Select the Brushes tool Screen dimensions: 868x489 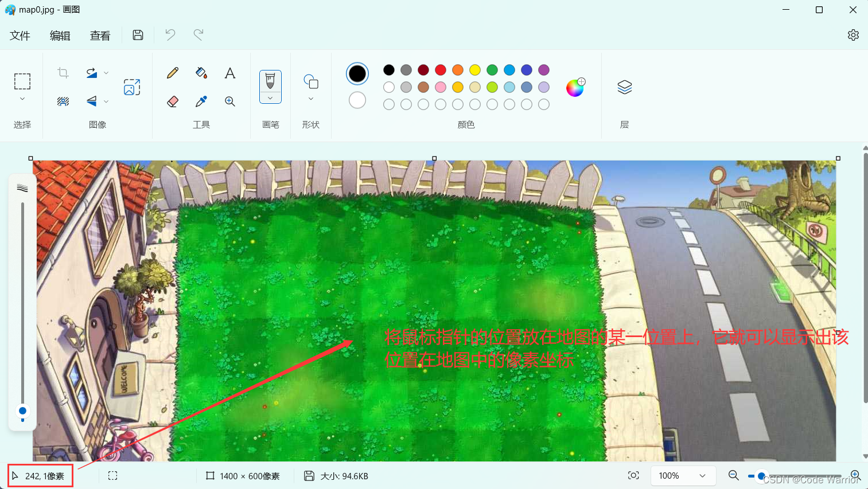(x=270, y=81)
